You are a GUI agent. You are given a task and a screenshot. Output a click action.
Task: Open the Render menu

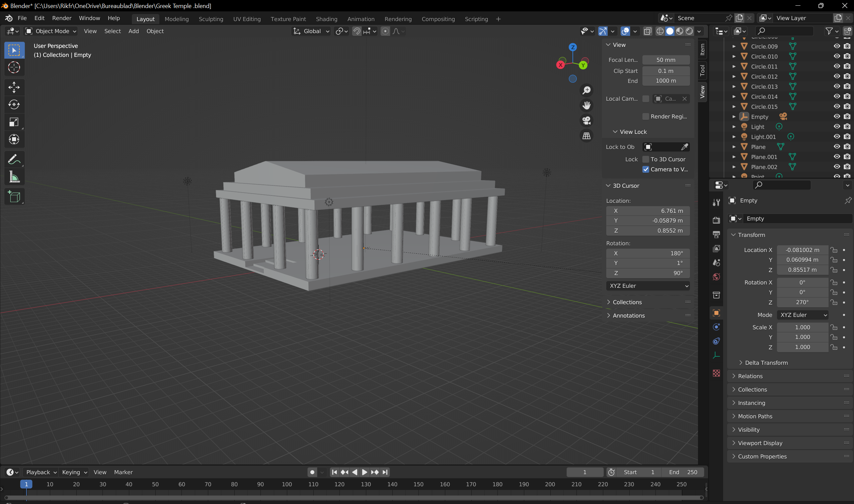(62, 18)
